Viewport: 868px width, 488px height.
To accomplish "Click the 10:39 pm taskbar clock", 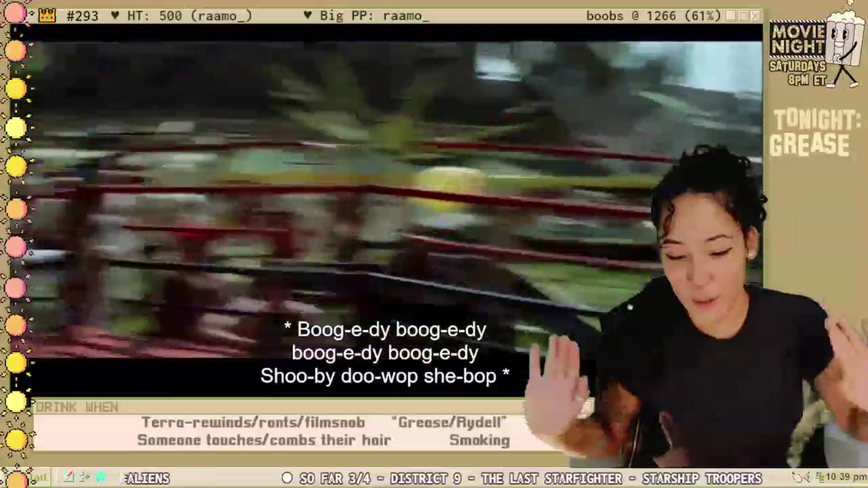I will [x=846, y=477].
